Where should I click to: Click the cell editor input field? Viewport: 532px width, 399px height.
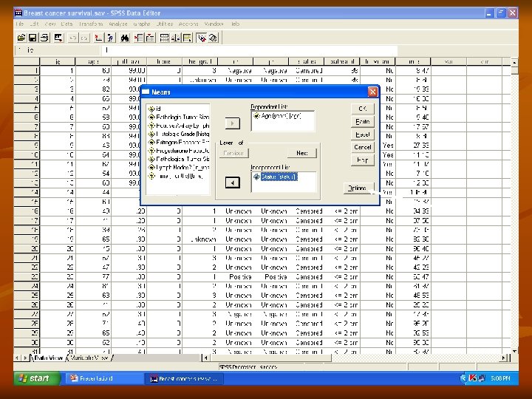pos(250,50)
